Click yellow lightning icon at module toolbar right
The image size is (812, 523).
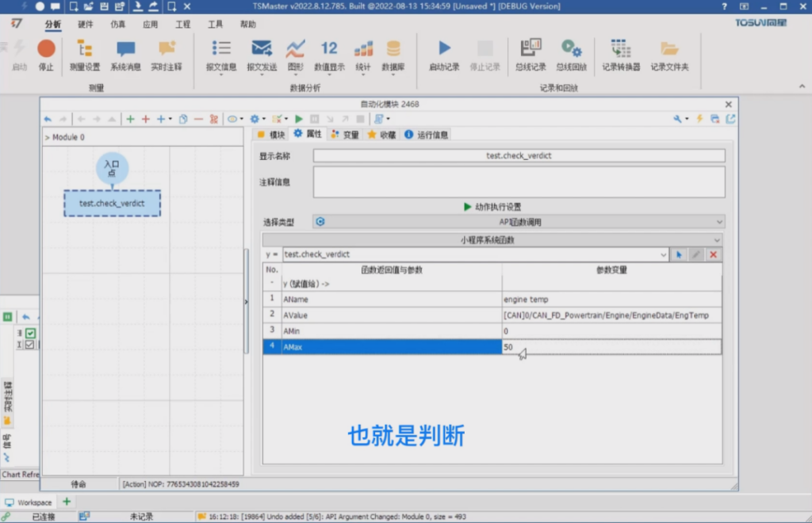[699, 119]
